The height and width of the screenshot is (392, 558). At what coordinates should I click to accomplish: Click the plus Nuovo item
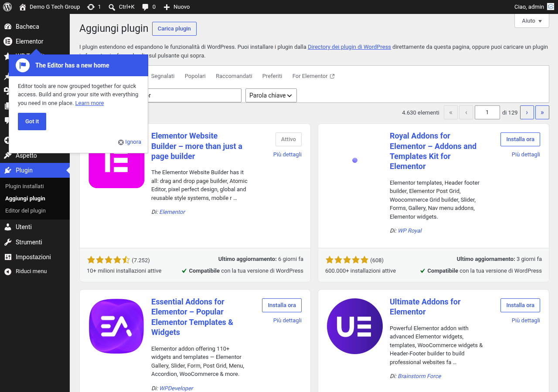coord(177,7)
